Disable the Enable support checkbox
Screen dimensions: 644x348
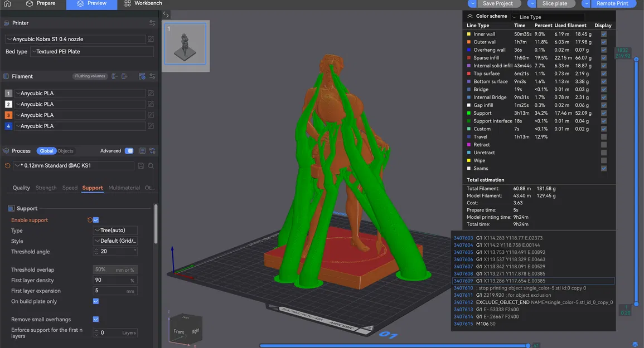(x=95, y=219)
